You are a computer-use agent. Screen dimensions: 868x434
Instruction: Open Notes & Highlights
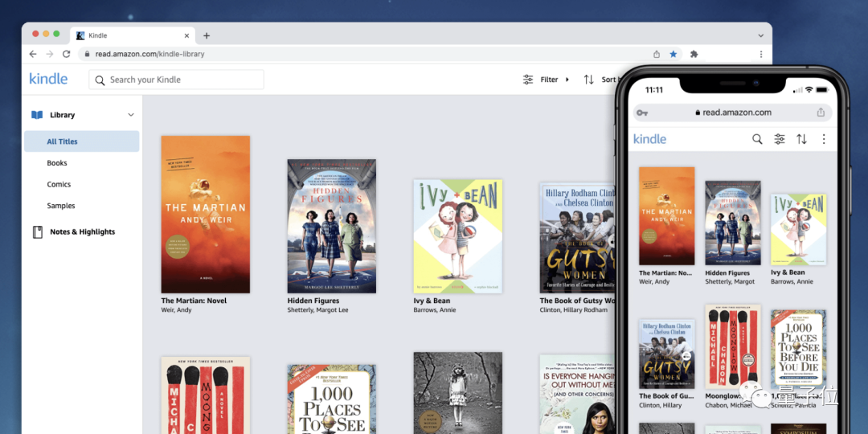click(82, 232)
